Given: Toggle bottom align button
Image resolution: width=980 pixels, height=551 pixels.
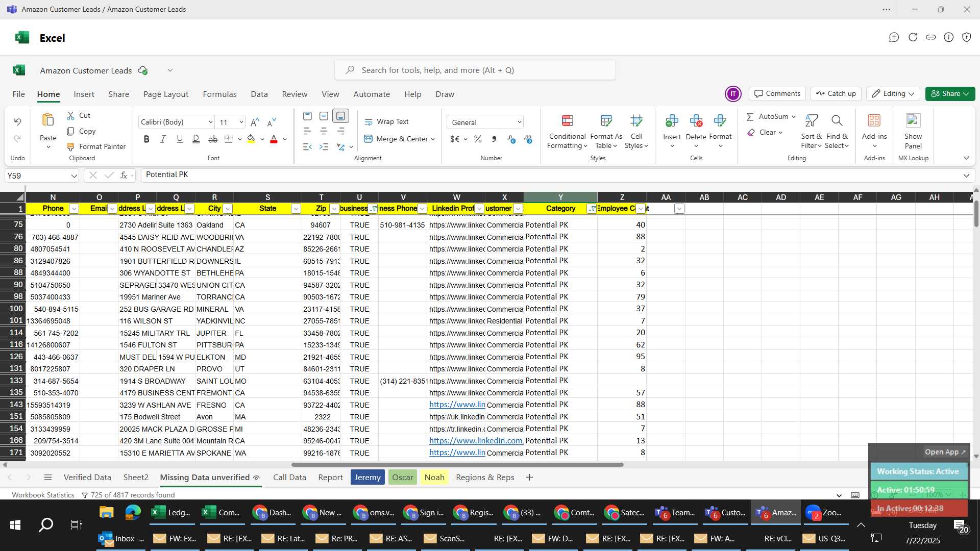Looking at the screenshot, I should [340, 116].
